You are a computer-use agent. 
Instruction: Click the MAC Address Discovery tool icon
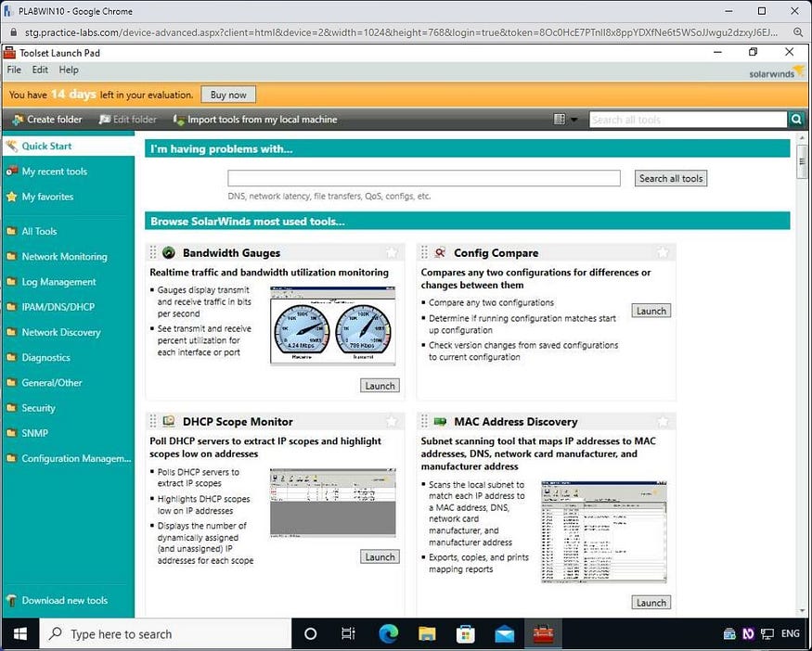[440, 421]
